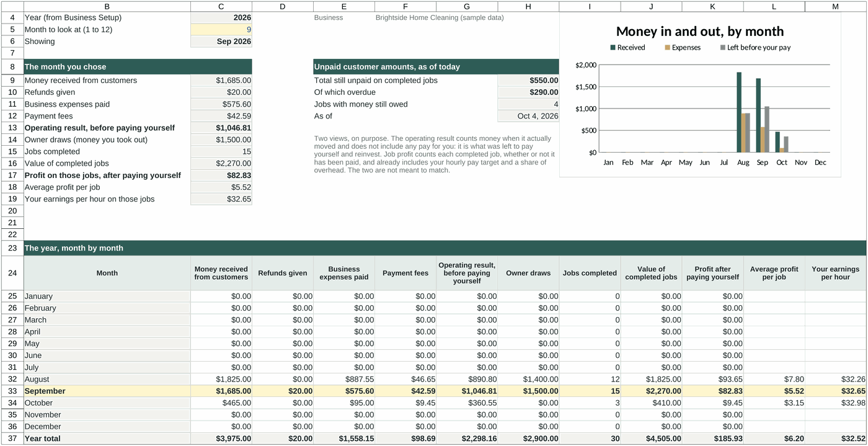Select column M header

click(x=835, y=6)
